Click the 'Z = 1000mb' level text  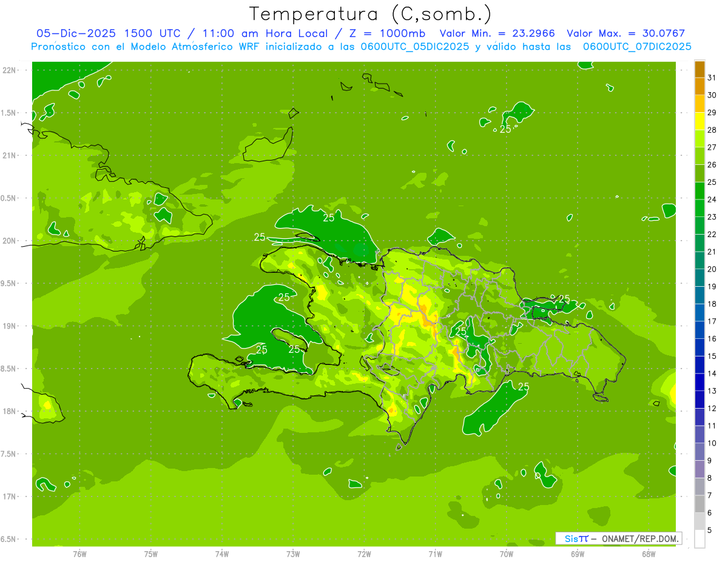[386, 33]
